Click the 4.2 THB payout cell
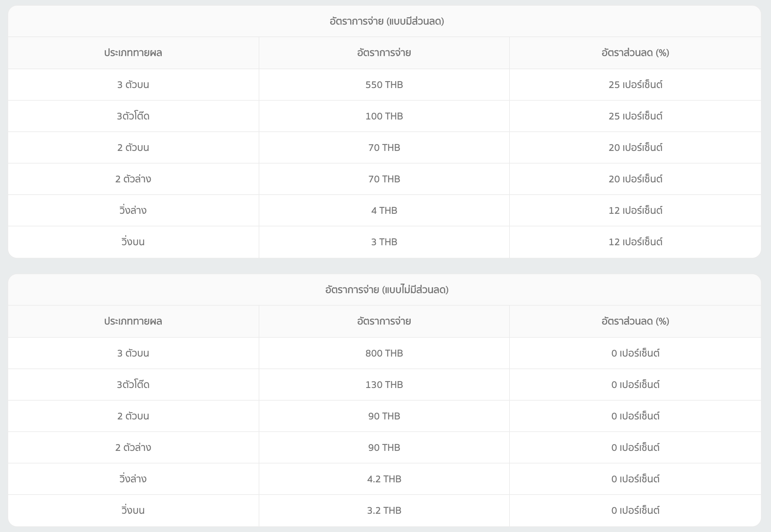Viewport: 771px width, 532px height. click(x=384, y=479)
